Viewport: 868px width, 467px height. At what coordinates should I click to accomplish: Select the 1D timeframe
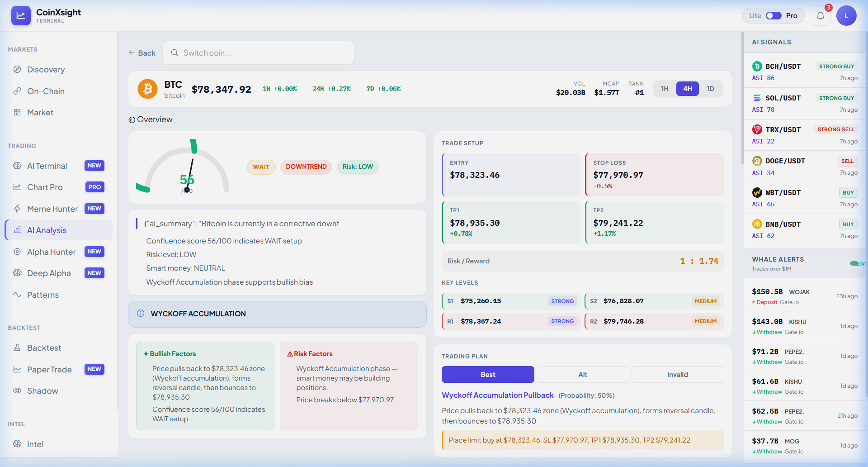click(711, 89)
